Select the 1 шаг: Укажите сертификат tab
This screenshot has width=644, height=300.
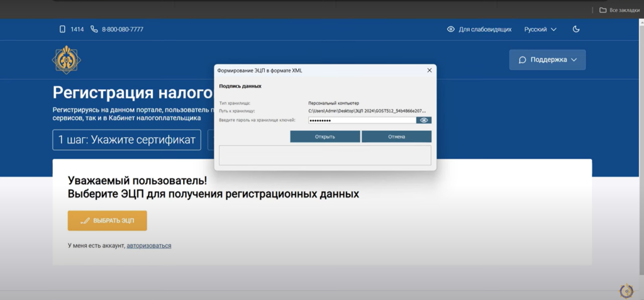coord(126,140)
